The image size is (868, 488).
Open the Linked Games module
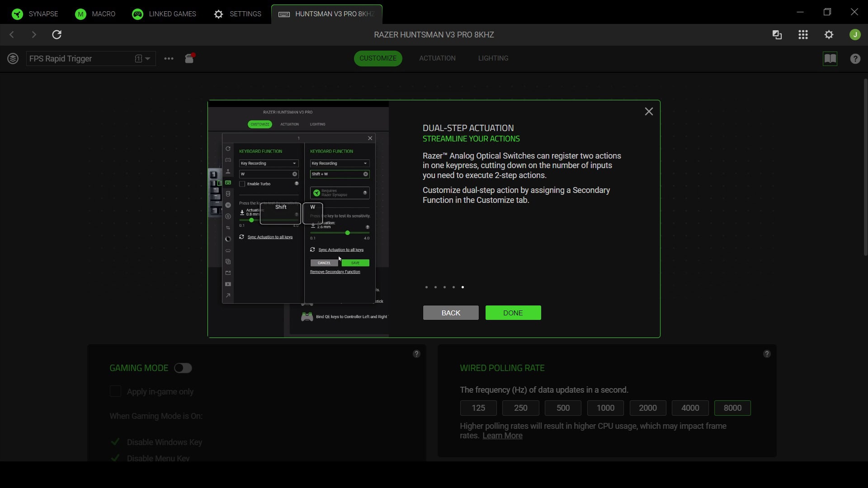(x=164, y=14)
